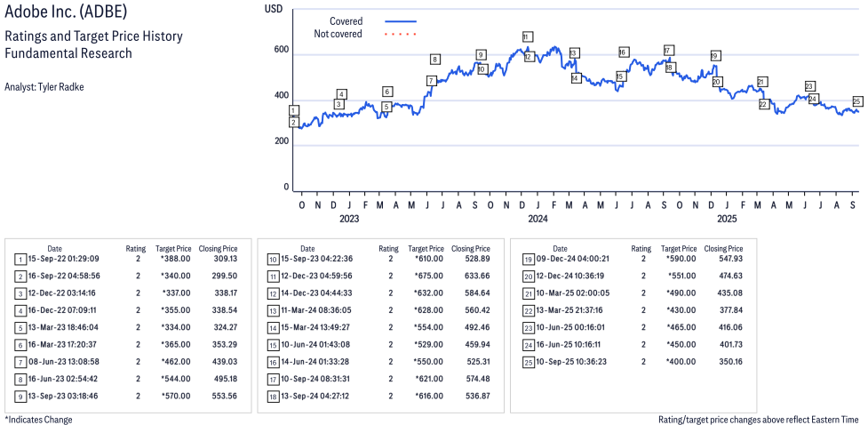
Task: Select date 10-Jun-24 01:43:08
Action: [x=316, y=344]
